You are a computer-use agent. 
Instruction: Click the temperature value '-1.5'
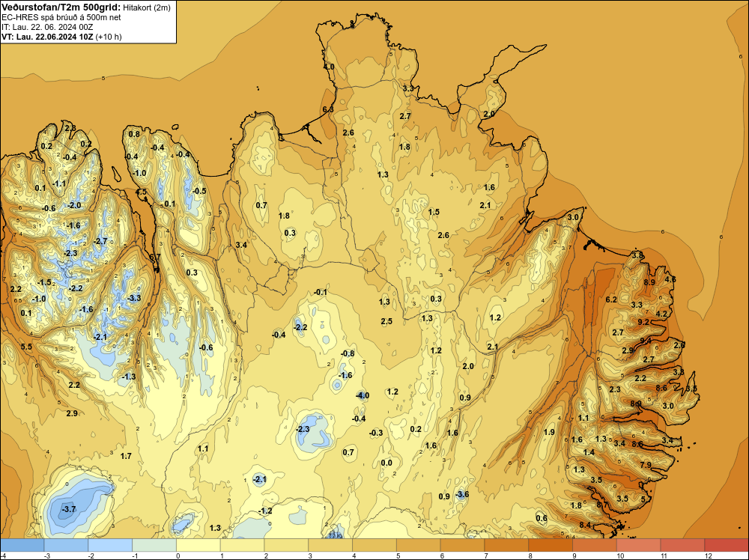coord(44,283)
